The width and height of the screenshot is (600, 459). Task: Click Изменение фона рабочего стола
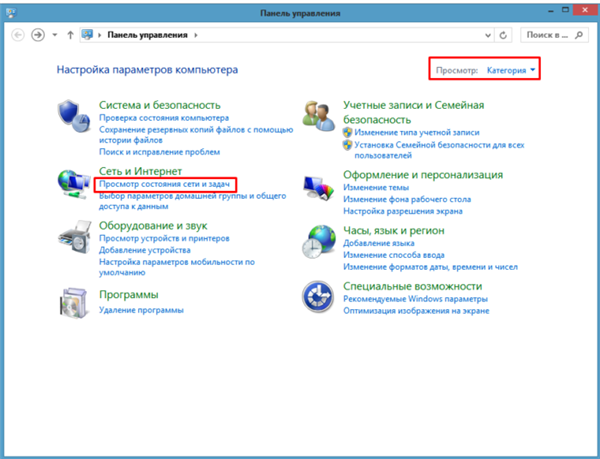[x=407, y=199]
